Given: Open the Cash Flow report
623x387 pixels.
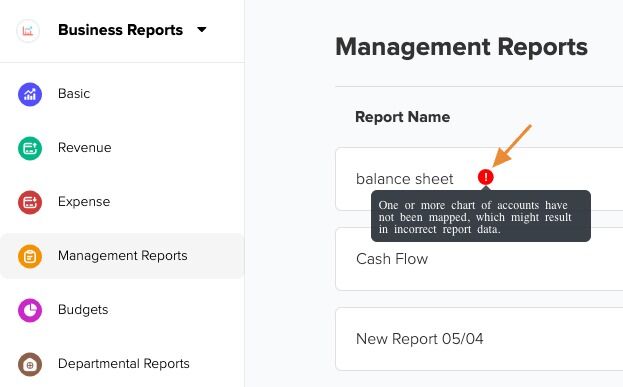Looking at the screenshot, I should click(x=392, y=259).
